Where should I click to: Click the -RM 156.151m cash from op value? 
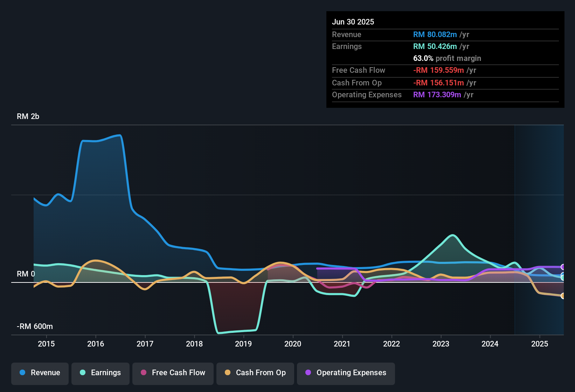tap(438, 83)
